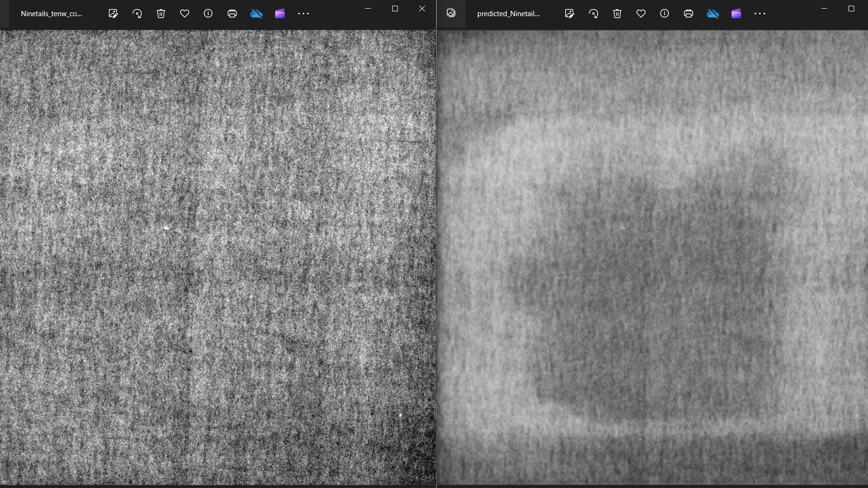Open Clipchamp icon in Ninetails_tenw window
This screenshot has height=488, width=868.
tap(280, 14)
